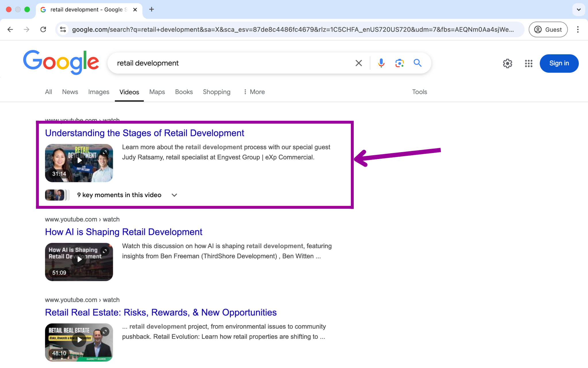
Task: Submit search with magnifying glass icon
Action: coord(417,63)
